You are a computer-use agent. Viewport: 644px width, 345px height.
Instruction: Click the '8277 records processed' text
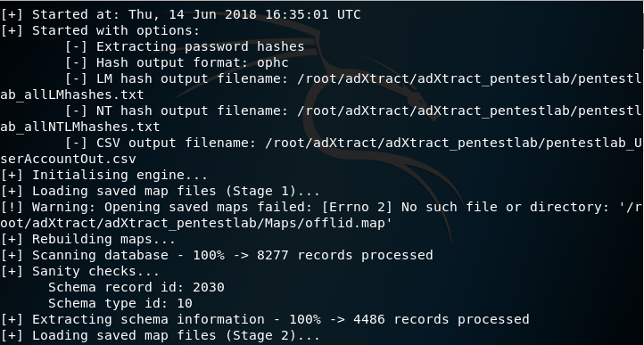[x=345, y=255]
